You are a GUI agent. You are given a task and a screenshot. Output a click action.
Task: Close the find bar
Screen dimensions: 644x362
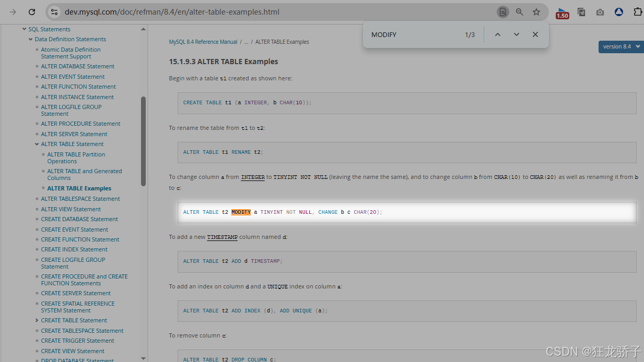[x=535, y=34]
